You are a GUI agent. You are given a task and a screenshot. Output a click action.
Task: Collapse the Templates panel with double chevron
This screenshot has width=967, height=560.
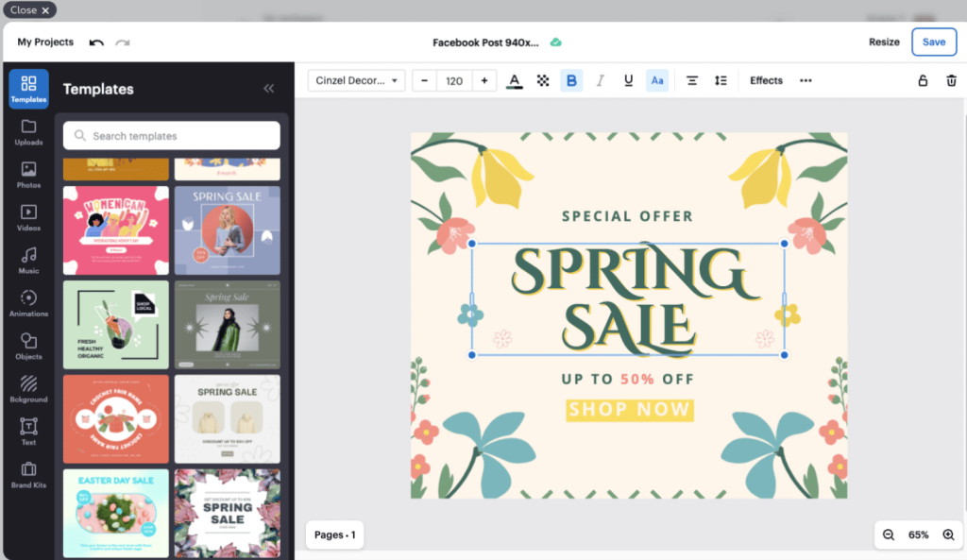269,89
